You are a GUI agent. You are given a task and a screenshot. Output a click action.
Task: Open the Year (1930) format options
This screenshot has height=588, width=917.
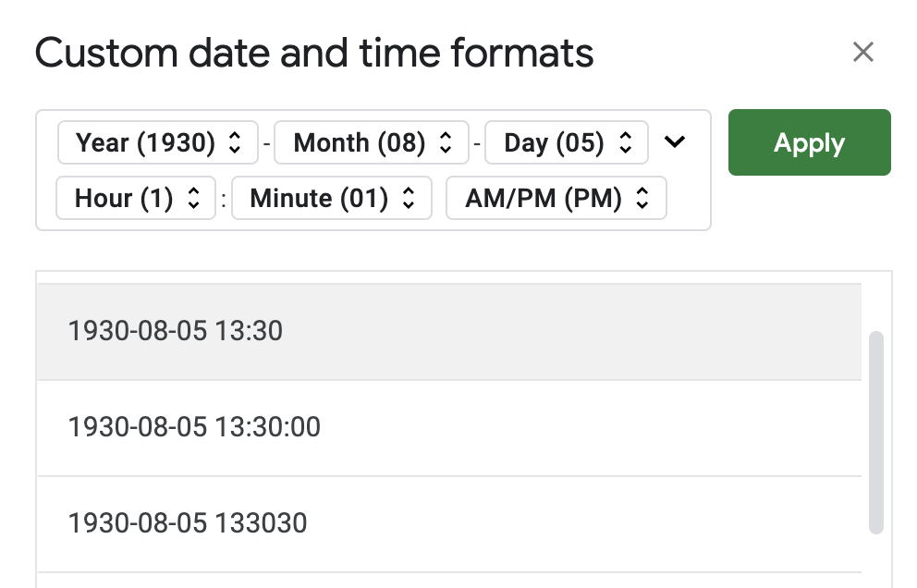[145, 143]
